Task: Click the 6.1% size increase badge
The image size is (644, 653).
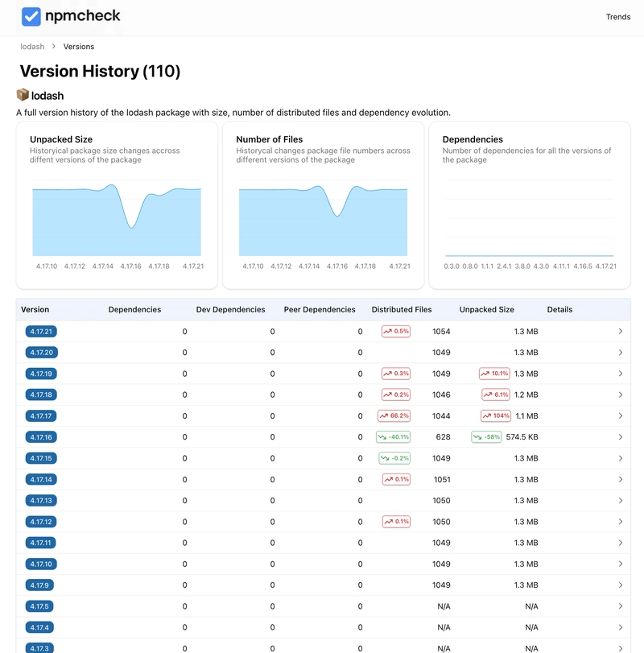Action: [x=496, y=395]
